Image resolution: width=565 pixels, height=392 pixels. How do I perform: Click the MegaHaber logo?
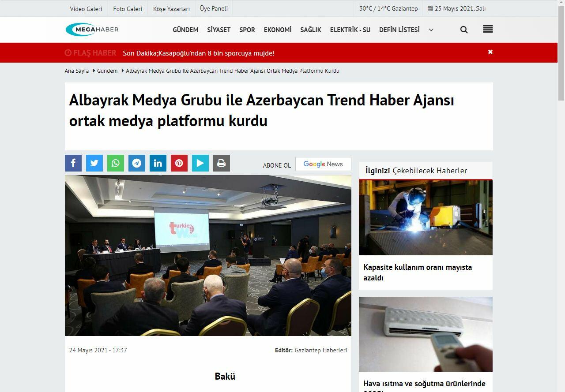(x=92, y=30)
